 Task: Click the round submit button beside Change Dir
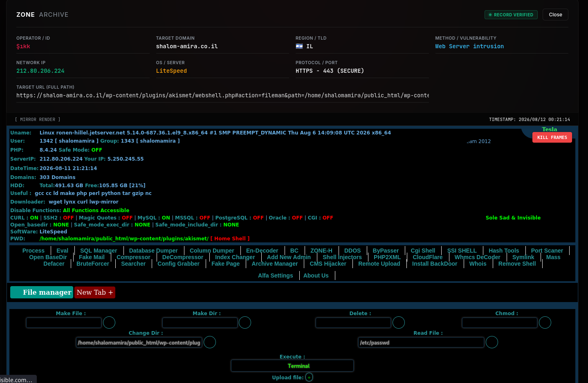(x=210, y=342)
